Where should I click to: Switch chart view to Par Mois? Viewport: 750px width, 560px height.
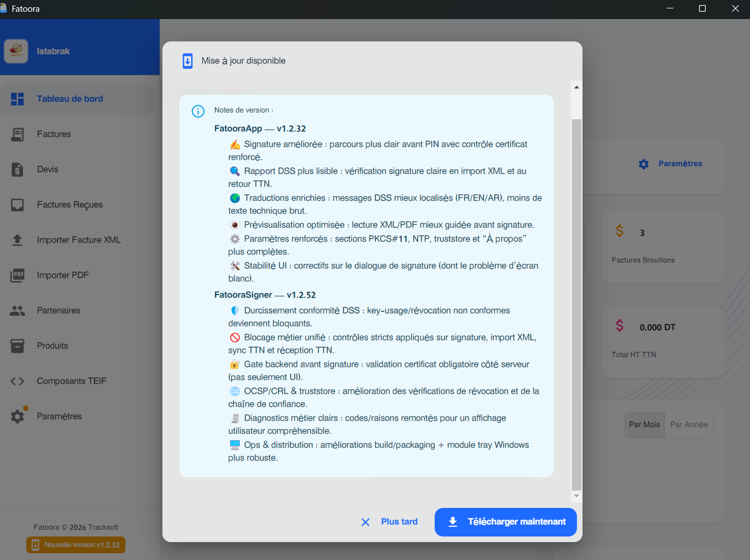click(645, 425)
